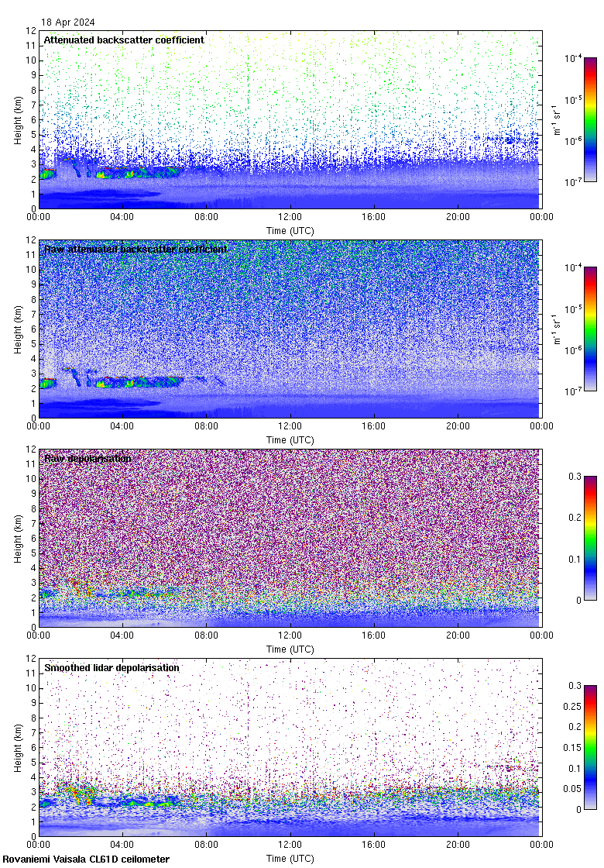Click the 'Raw attenuated backscatter coefficient' panel title
This screenshot has width=604, height=868.
tap(136, 249)
